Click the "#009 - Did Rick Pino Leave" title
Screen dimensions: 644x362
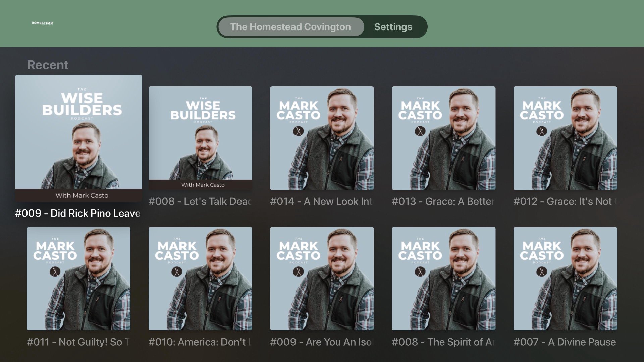(x=78, y=214)
